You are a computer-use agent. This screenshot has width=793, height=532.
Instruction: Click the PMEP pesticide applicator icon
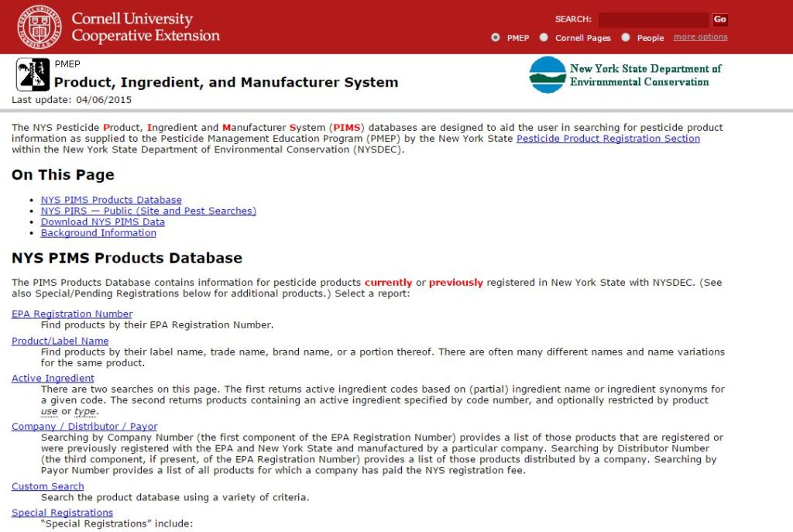tap(33, 75)
